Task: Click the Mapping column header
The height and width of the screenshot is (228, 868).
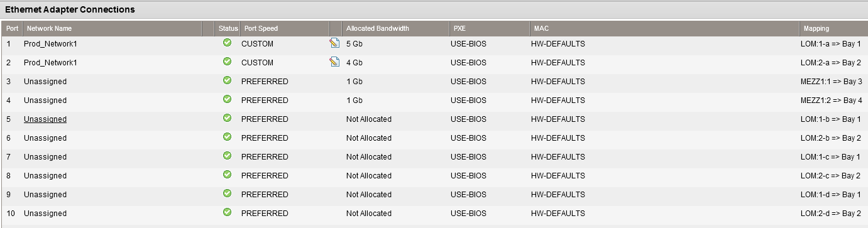Action: pos(816,28)
